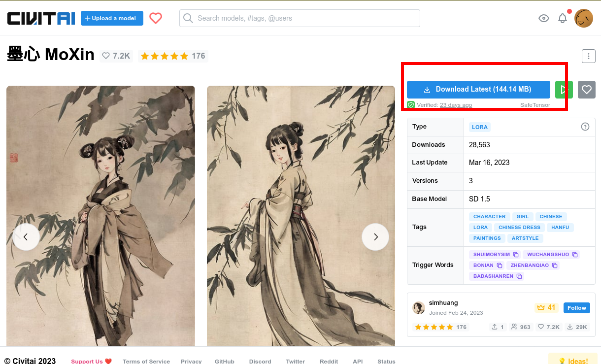Viewport: 601px width, 364px height.
Task: Click the uploads count 1 stat
Action: coord(498,327)
